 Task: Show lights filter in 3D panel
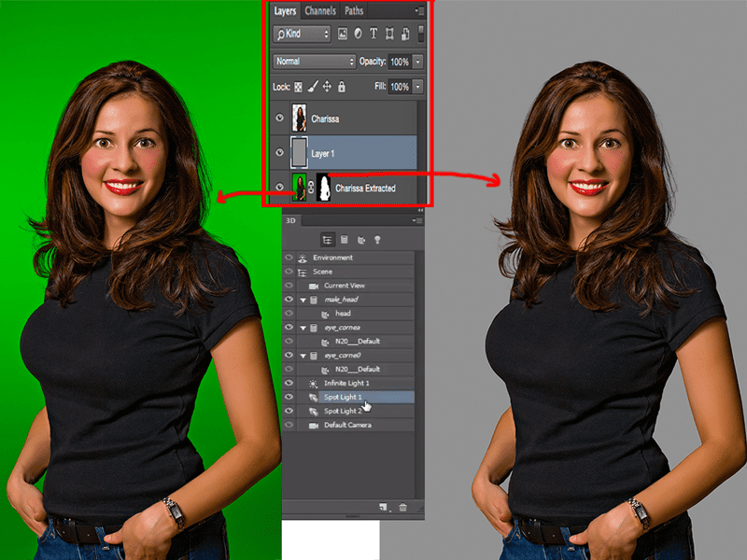pos(377,240)
